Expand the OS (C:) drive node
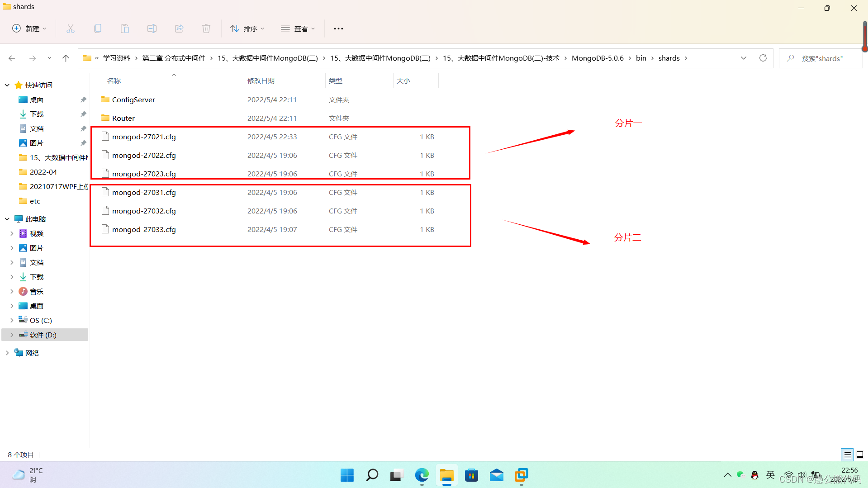Image resolution: width=868 pixels, height=488 pixels. tap(12, 320)
